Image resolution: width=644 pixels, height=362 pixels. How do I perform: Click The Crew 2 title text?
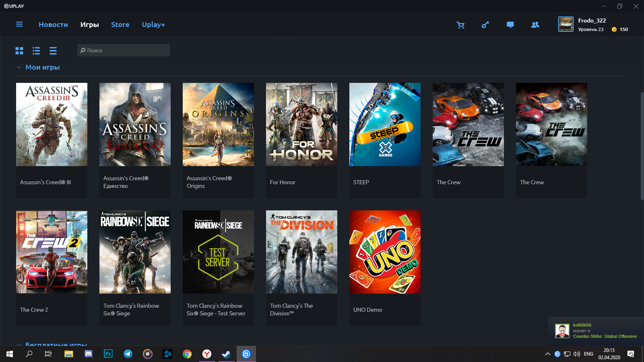click(34, 310)
